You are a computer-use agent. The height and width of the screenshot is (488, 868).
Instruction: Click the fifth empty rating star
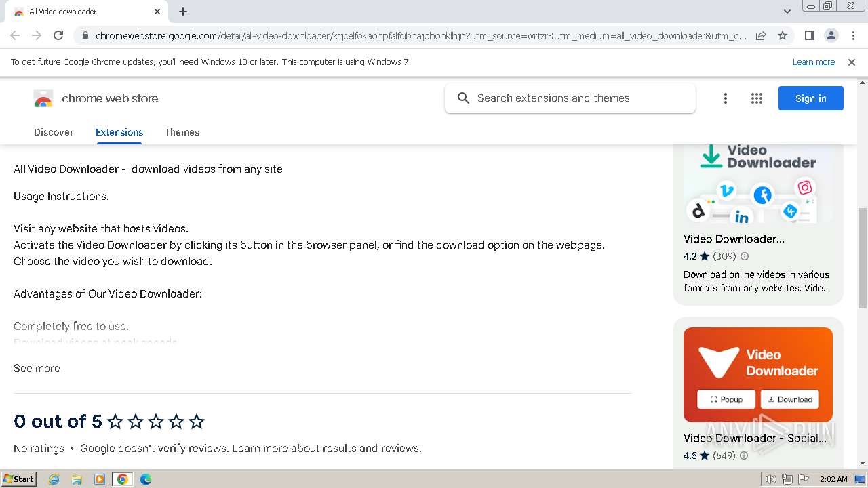coord(197,422)
